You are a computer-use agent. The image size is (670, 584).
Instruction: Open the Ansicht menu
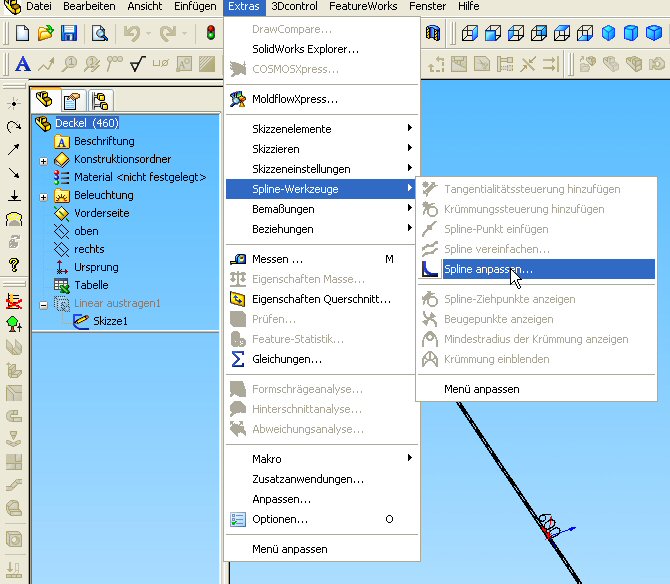pyautogui.click(x=144, y=6)
